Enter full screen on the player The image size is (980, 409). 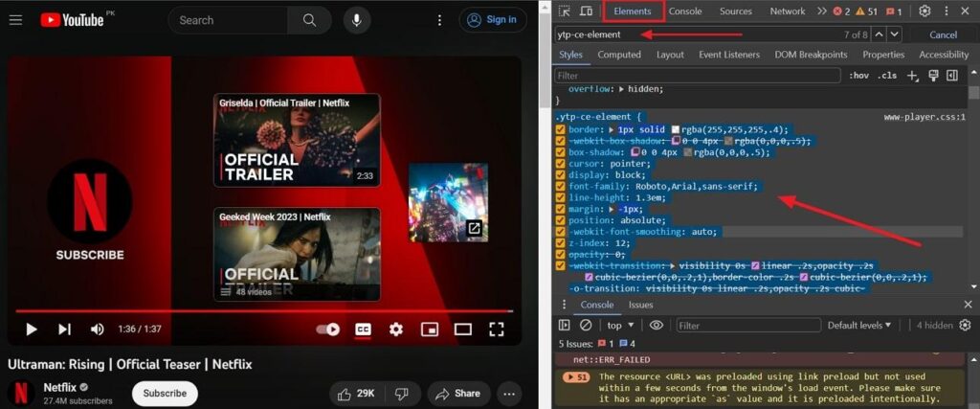[x=497, y=329]
